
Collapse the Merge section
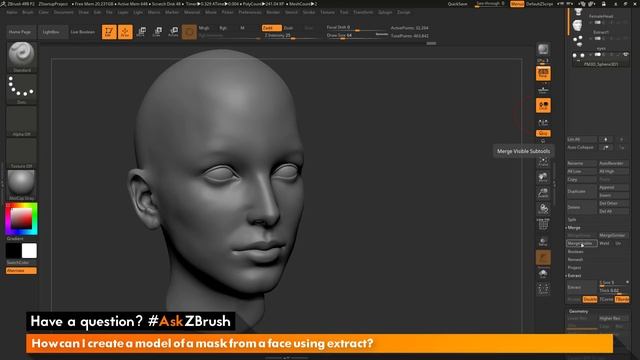pyautogui.click(x=574, y=228)
